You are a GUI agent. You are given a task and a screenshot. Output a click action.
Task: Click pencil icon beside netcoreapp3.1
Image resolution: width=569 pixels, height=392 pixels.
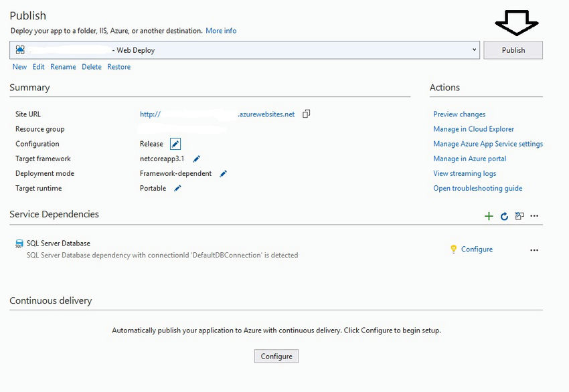coord(197,159)
